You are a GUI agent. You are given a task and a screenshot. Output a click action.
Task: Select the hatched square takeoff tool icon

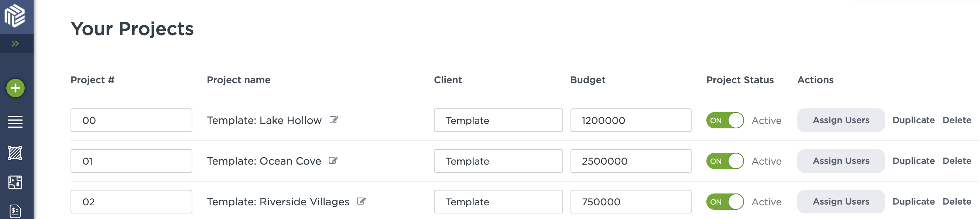click(x=15, y=154)
